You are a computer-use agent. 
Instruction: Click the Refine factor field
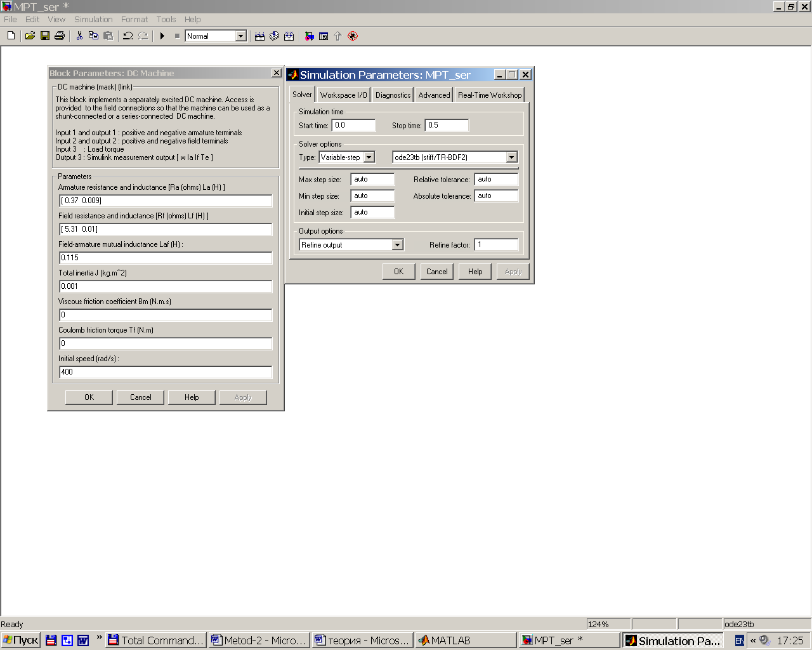pos(497,244)
